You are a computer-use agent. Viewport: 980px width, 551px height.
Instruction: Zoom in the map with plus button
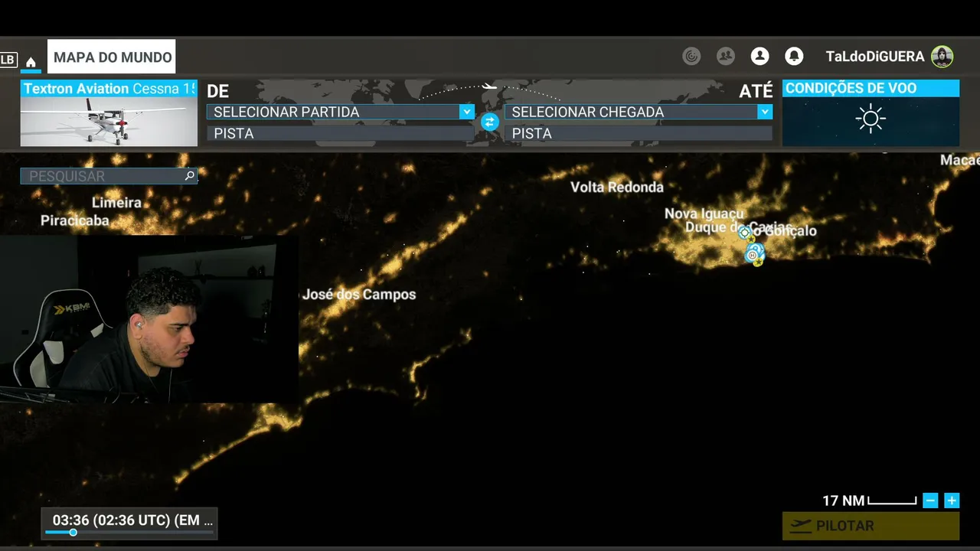pos(952,500)
